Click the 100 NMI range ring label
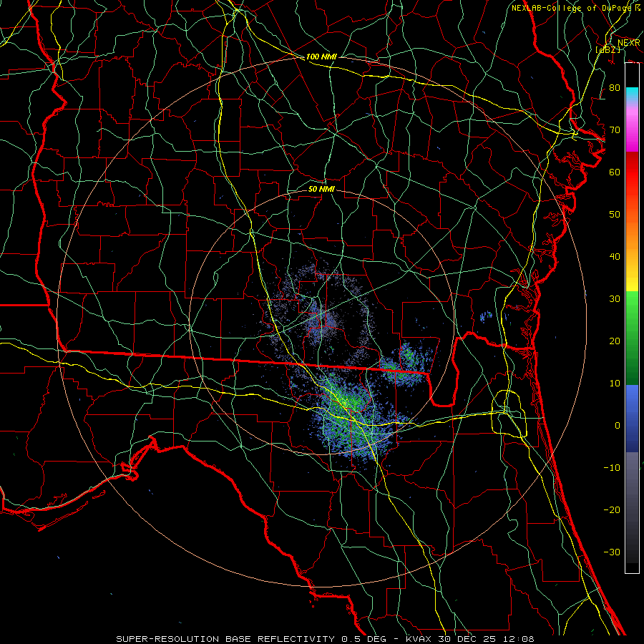 coord(321,57)
